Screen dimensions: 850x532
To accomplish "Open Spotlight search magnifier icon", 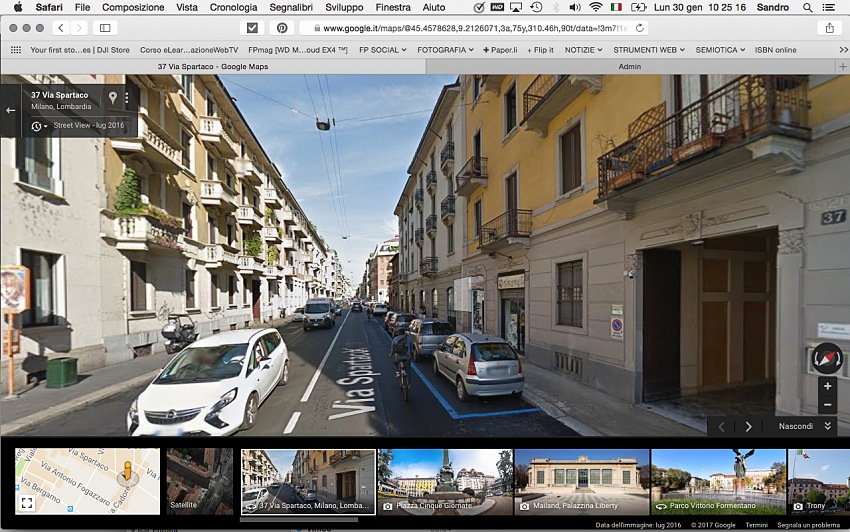I will pos(807,8).
